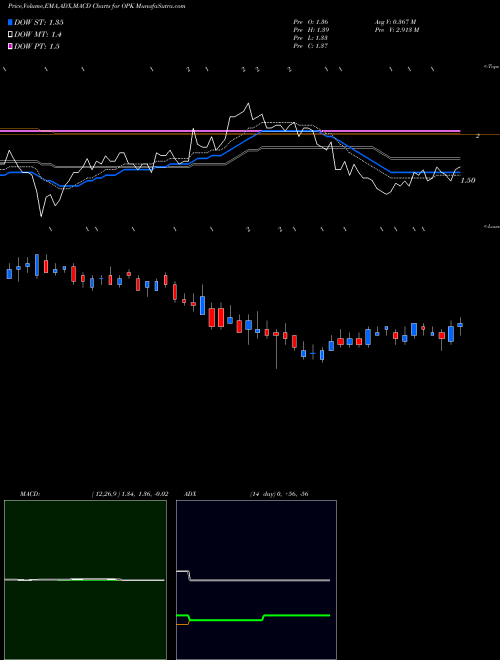Select the 'DOW PT: 1.5' legend label
This screenshot has height=660, width=500.
point(37,46)
